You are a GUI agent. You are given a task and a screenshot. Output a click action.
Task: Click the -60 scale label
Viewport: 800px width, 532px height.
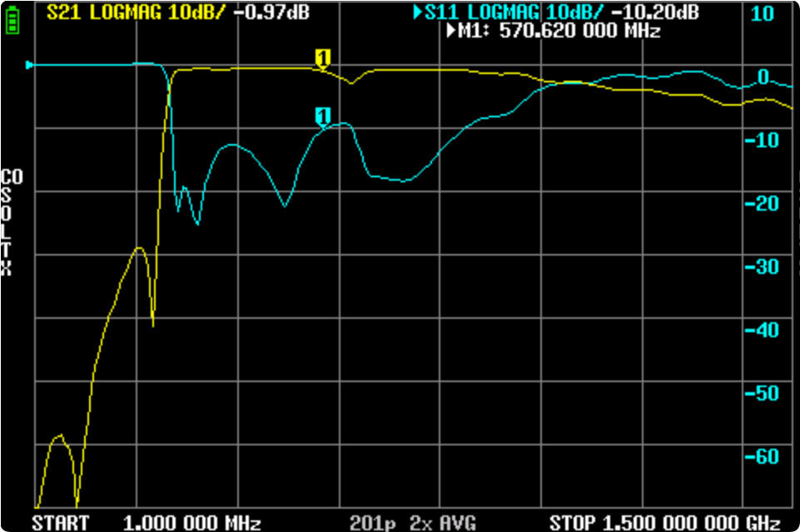762,456
